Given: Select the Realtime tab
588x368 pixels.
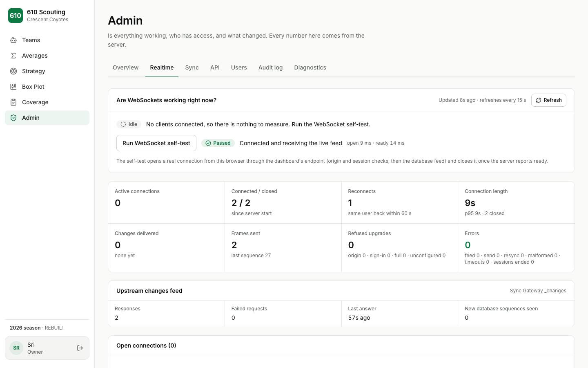Looking at the screenshot, I should click(x=162, y=67).
